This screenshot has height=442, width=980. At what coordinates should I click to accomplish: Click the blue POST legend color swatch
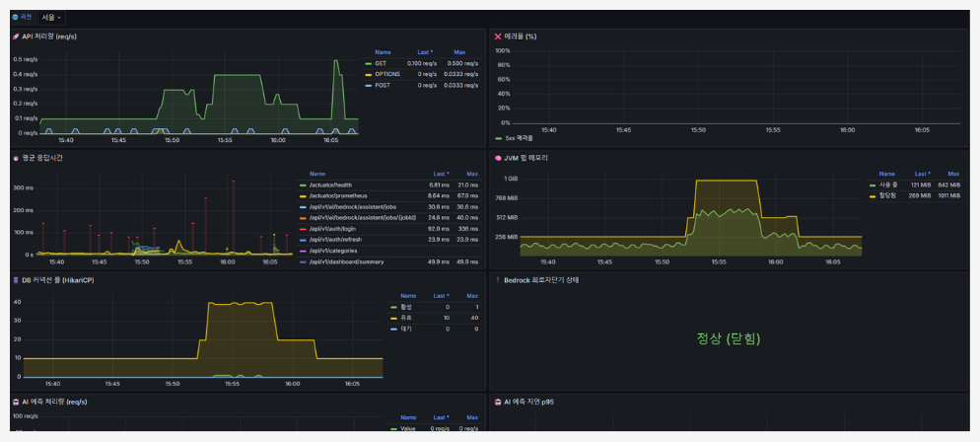pos(368,85)
